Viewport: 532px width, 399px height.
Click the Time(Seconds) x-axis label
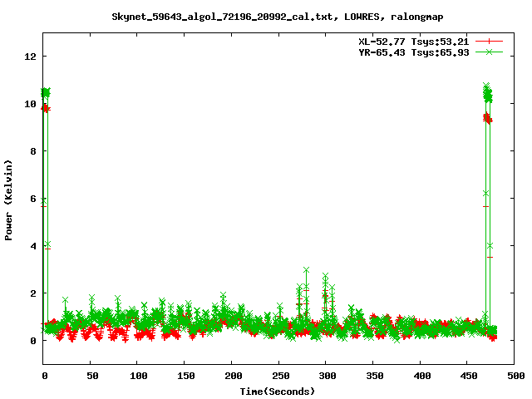coord(277,392)
